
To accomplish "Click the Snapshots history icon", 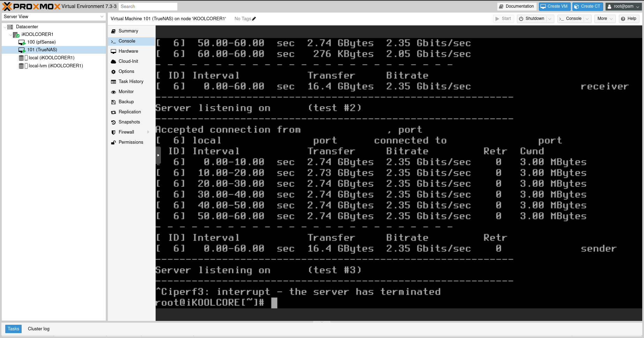I will tap(113, 122).
